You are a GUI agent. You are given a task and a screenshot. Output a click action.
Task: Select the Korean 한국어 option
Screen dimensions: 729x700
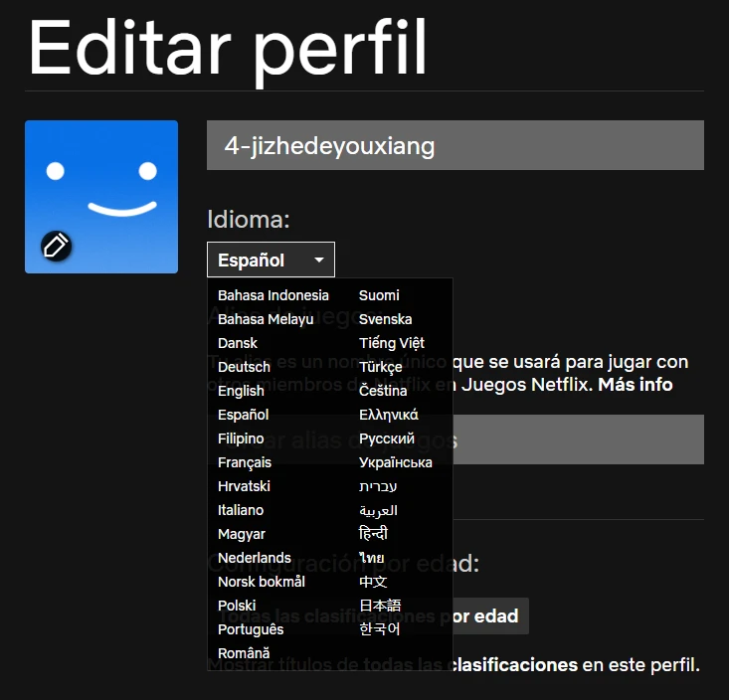point(379,629)
